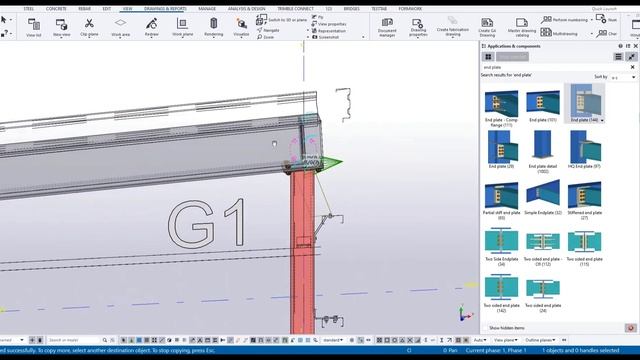Switch components panel to list view

(x=618, y=57)
